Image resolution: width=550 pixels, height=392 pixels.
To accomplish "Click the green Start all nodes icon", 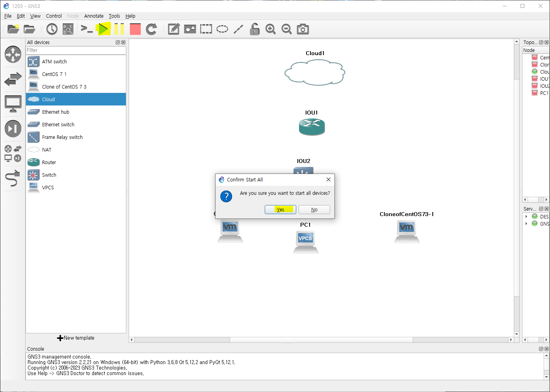I will [103, 29].
